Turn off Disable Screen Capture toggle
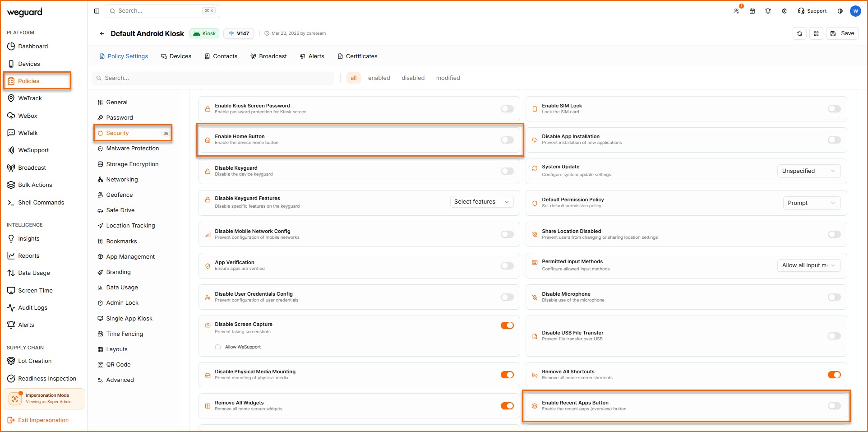The image size is (868, 432). [507, 325]
